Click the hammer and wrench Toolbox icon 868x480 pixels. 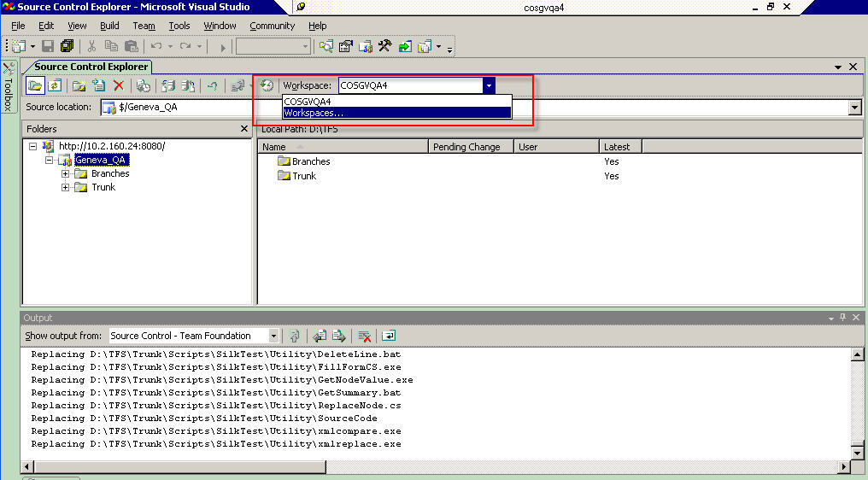point(385,46)
